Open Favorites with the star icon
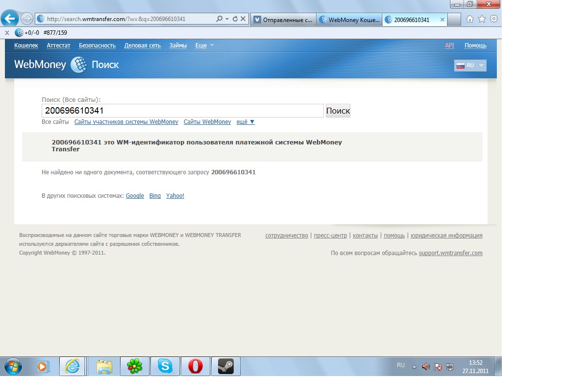The image size is (588, 378). pyautogui.click(x=482, y=19)
